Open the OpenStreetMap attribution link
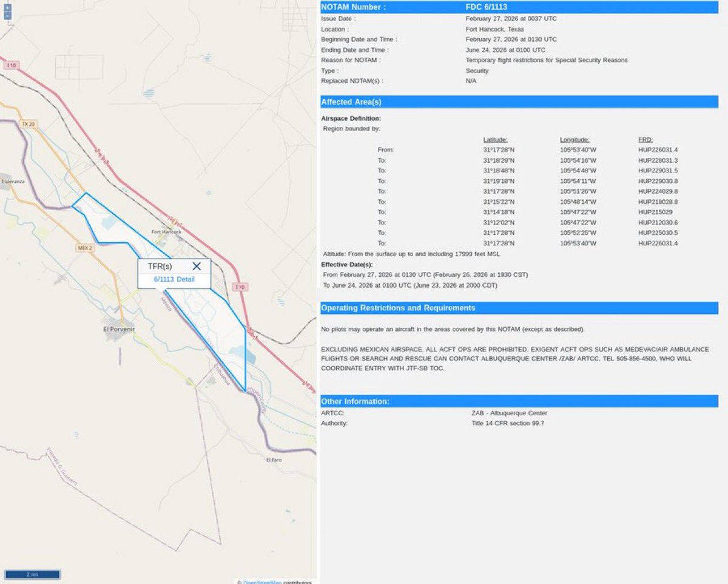This screenshot has width=728, height=584. click(262, 582)
